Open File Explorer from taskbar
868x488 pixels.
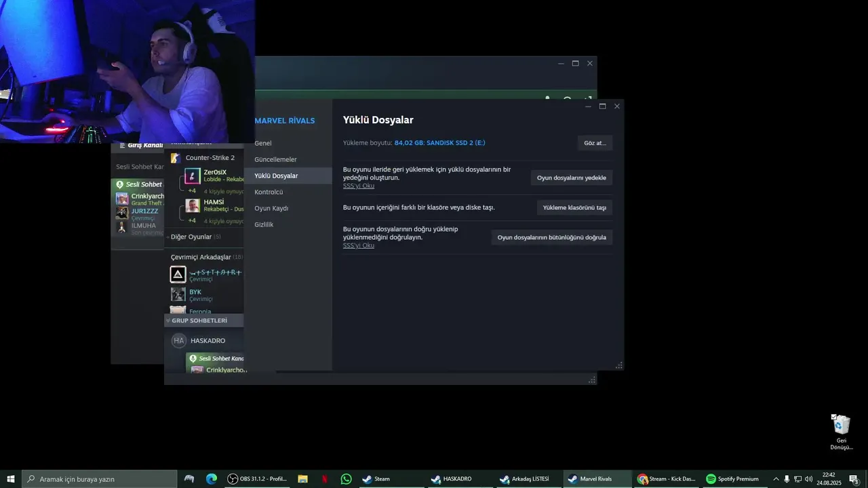pos(303,479)
